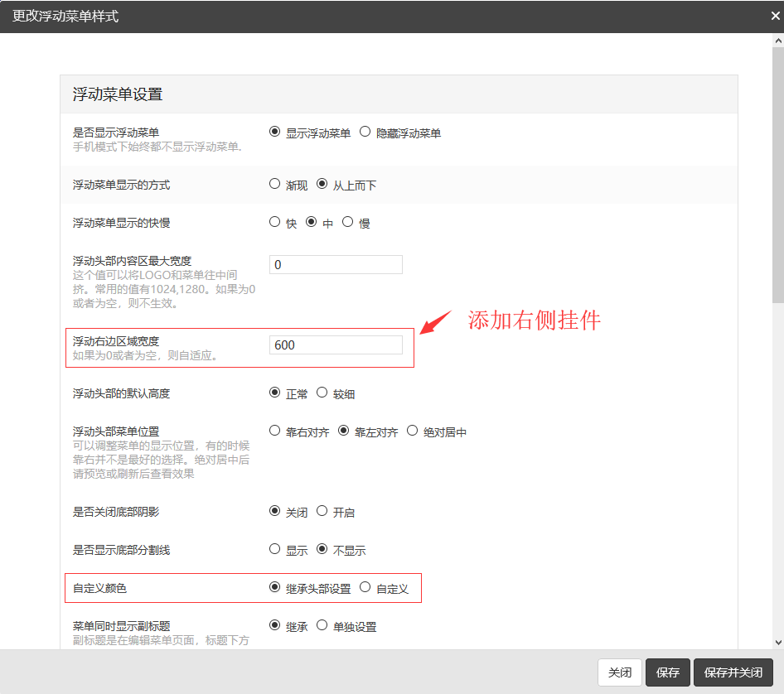This screenshot has width=784, height=694.
Task: Click the 保存 button
Action: 667,672
